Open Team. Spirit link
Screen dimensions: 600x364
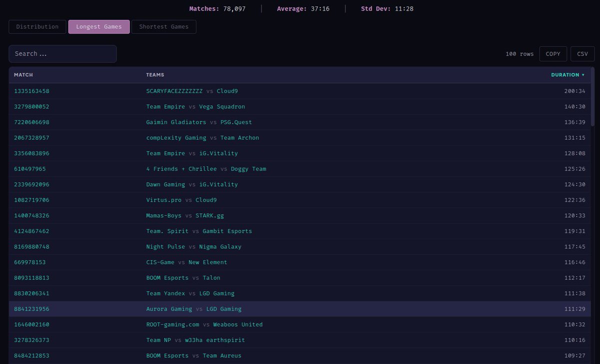point(167,231)
